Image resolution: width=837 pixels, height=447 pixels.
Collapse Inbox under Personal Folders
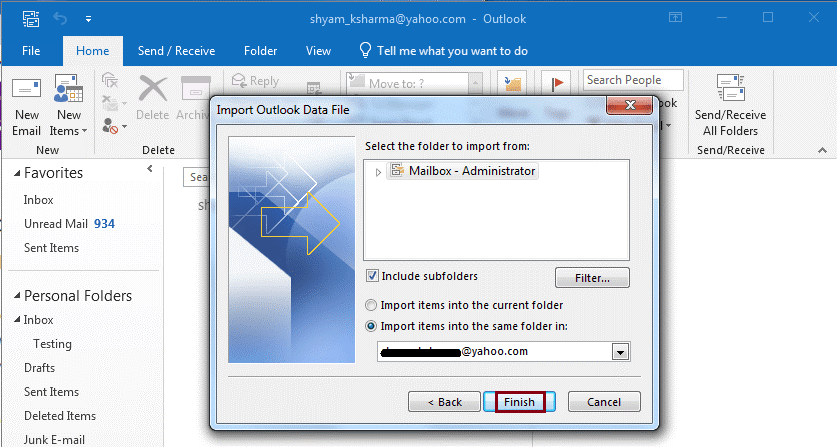pyautogui.click(x=17, y=319)
